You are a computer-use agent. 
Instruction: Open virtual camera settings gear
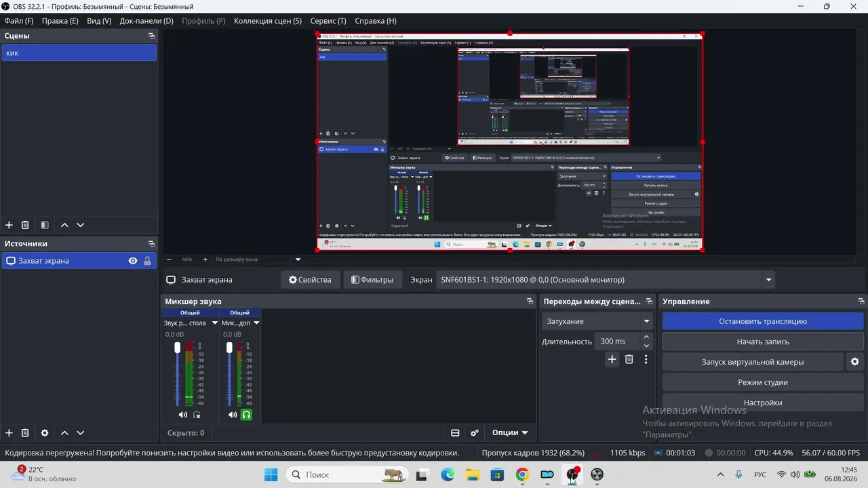click(855, 362)
